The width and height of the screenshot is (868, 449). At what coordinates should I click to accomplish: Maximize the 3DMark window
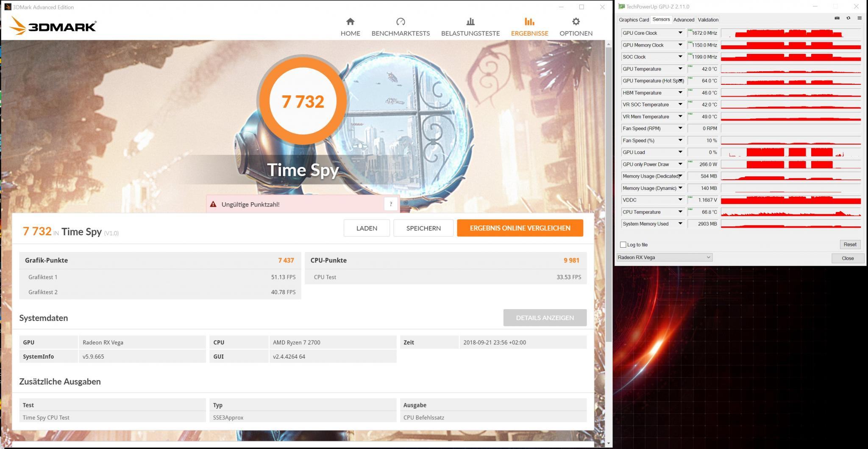(581, 7)
